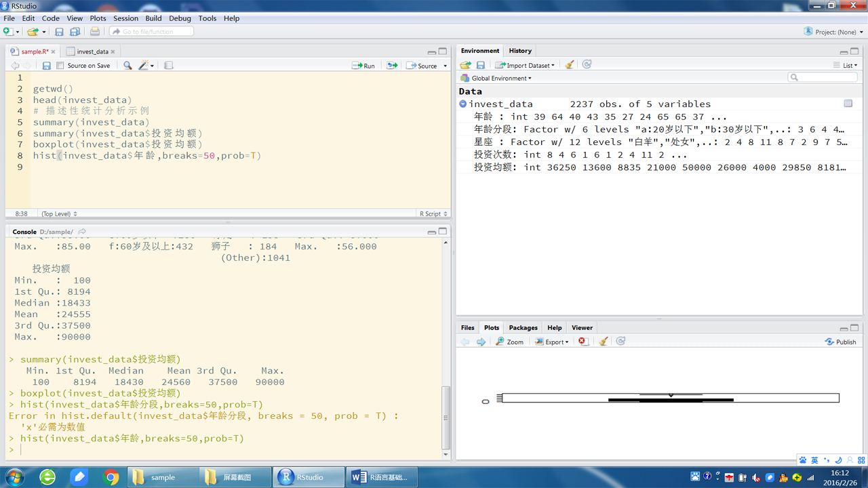Load workspace icon in Environment pane

(465, 65)
